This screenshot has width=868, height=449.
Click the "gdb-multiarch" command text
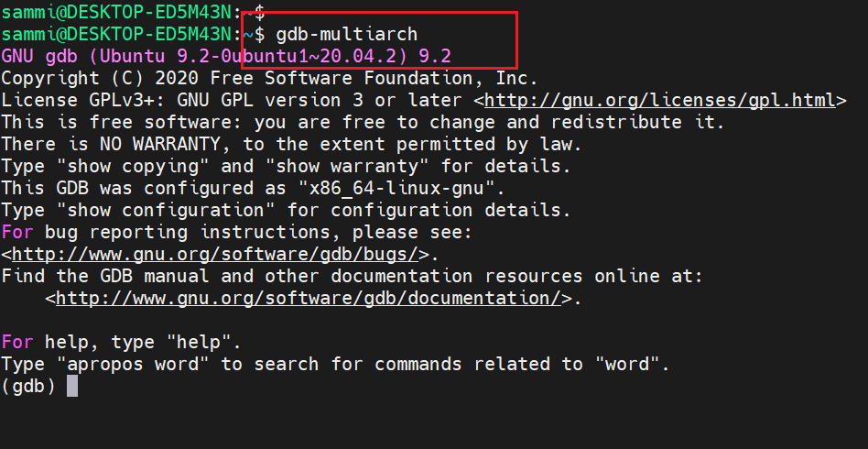click(346, 35)
